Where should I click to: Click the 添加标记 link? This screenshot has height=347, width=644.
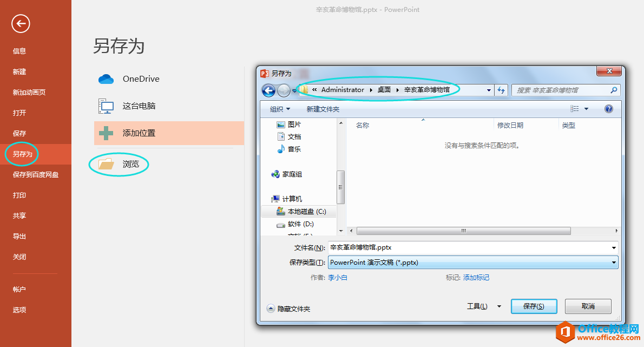click(x=476, y=278)
